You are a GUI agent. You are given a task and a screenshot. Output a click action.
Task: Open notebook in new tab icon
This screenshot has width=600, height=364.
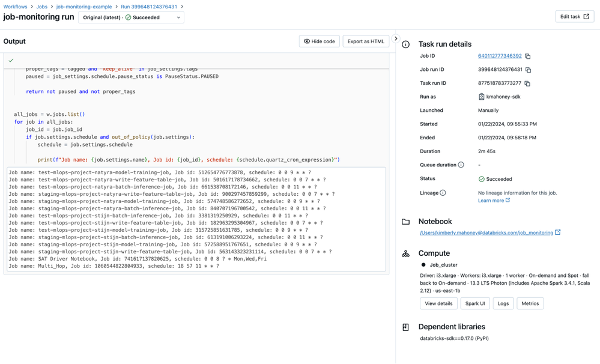tap(558, 232)
